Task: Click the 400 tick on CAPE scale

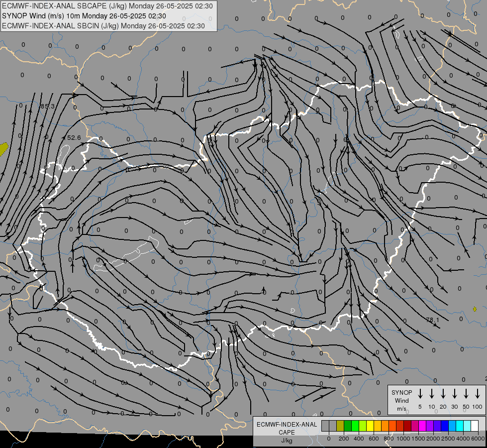Action: tap(359, 439)
